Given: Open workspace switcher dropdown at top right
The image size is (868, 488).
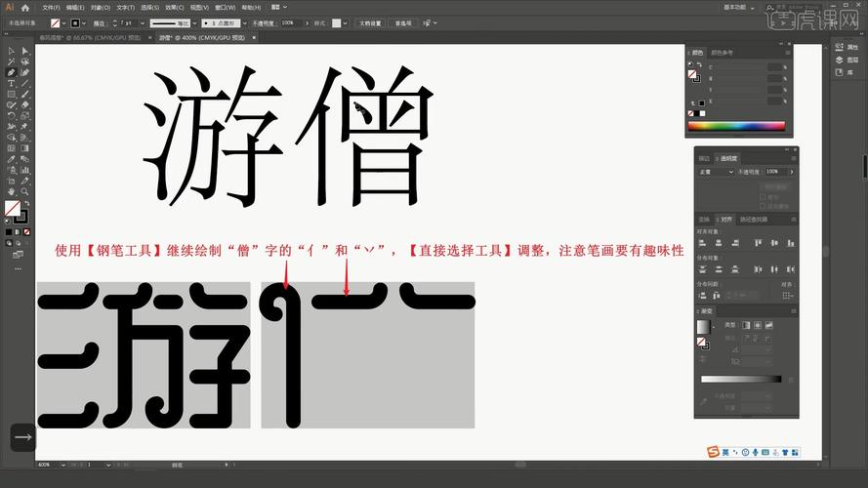Looking at the screenshot, I should point(739,8).
